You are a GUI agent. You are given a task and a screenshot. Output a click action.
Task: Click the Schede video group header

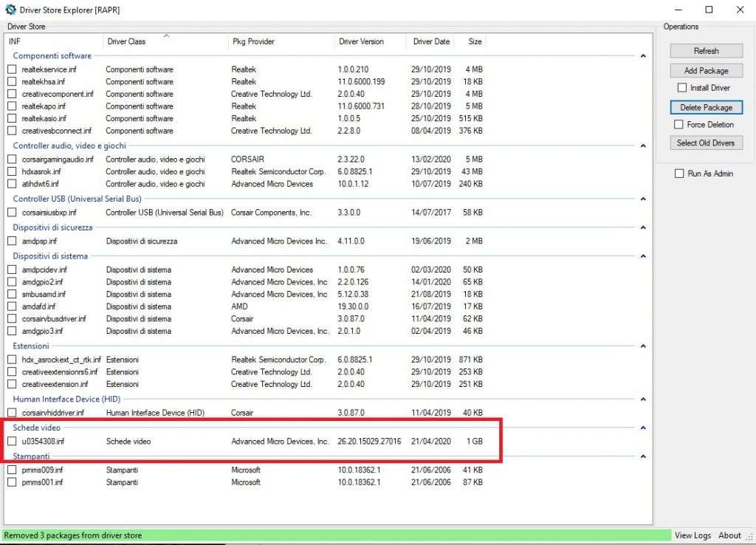coord(37,428)
